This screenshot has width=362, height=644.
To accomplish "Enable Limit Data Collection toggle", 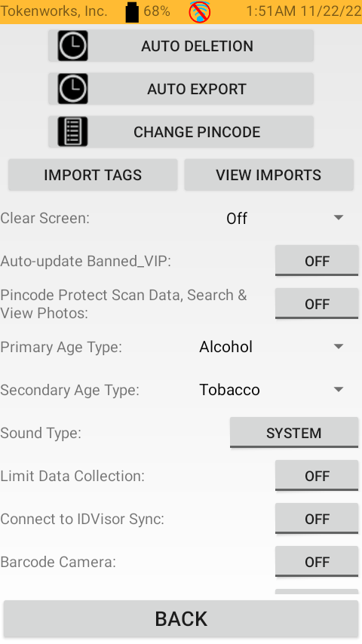I will point(317,476).
